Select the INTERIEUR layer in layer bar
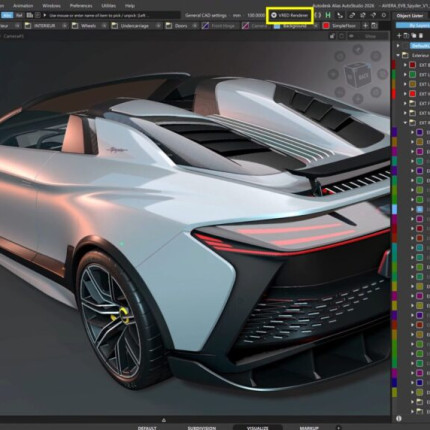Screen dimensions: 430x430 45,26
